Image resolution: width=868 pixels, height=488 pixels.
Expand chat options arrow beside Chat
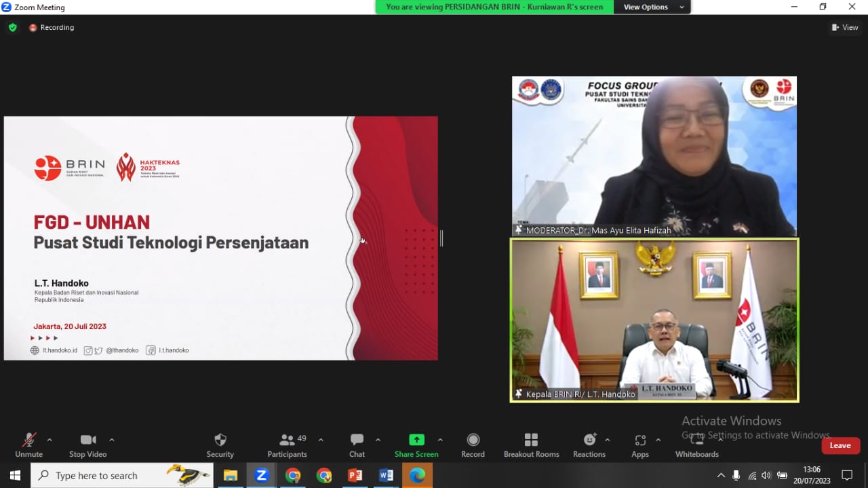pyautogui.click(x=378, y=440)
